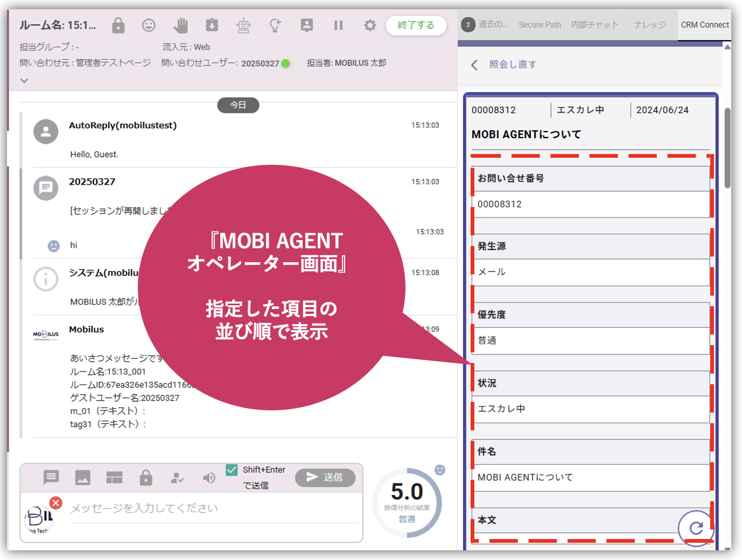The height and width of the screenshot is (560, 742).
Task: Click the neutral face icon beside hi
Action: [54, 246]
